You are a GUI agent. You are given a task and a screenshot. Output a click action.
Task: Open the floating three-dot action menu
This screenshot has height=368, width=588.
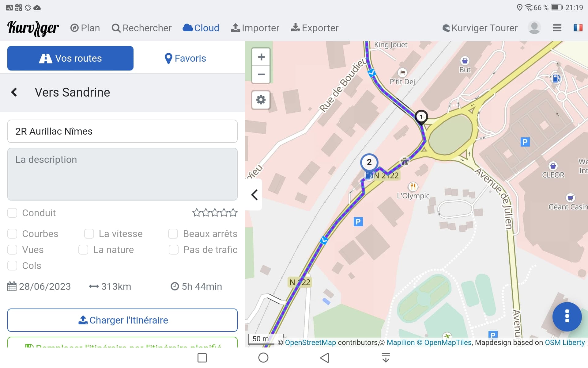coord(567,316)
